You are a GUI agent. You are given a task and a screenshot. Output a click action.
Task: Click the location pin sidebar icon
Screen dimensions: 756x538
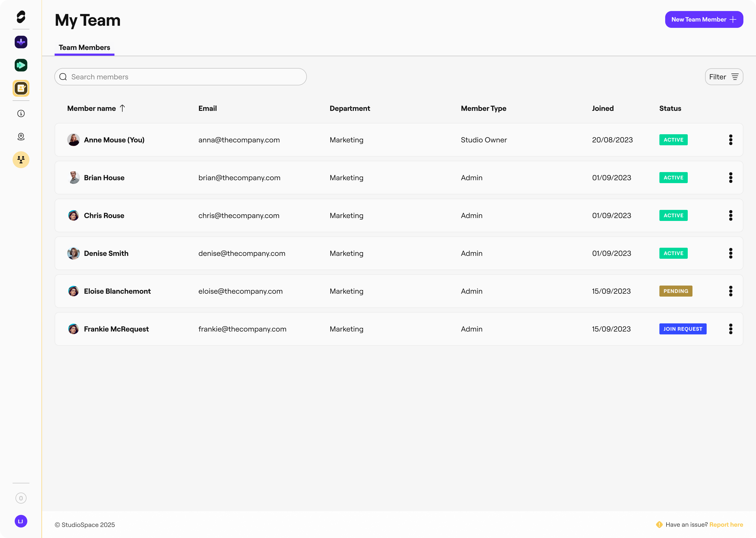[21, 137]
